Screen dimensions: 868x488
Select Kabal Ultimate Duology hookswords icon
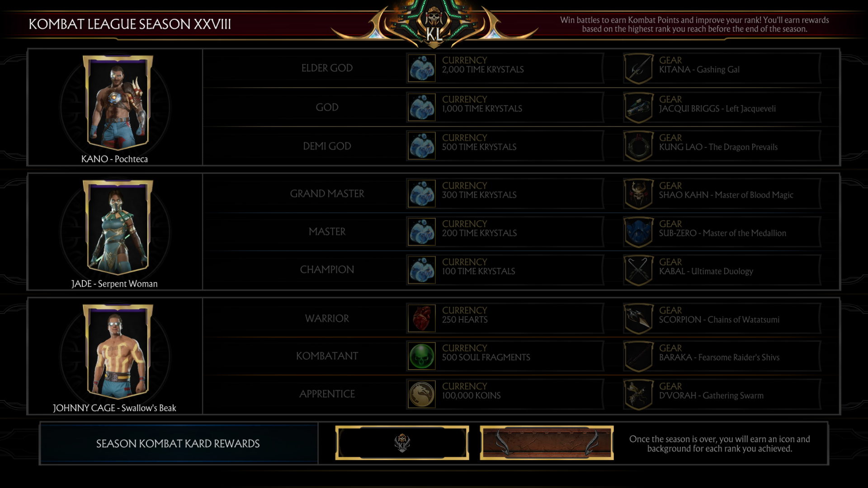pyautogui.click(x=638, y=270)
